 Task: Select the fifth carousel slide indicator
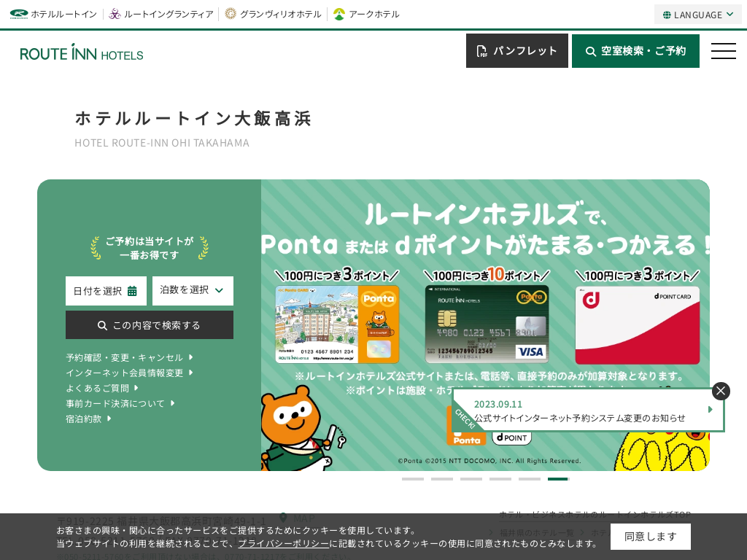coord(530,479)
